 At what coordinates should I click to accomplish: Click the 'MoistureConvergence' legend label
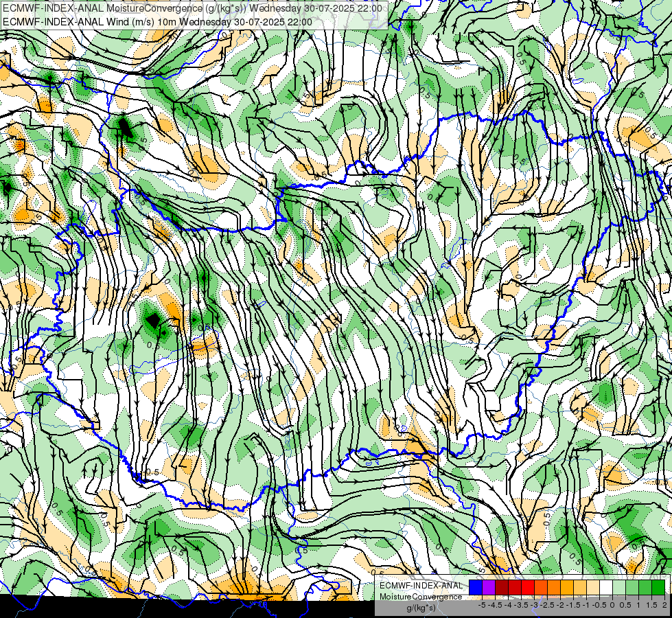point(421,597)
